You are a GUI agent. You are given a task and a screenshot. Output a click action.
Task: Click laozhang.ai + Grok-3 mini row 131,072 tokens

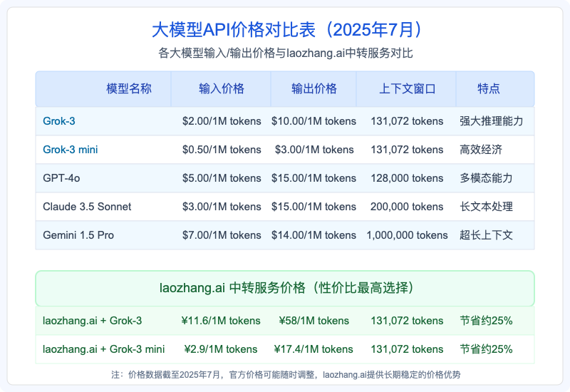tap(407, 349)
